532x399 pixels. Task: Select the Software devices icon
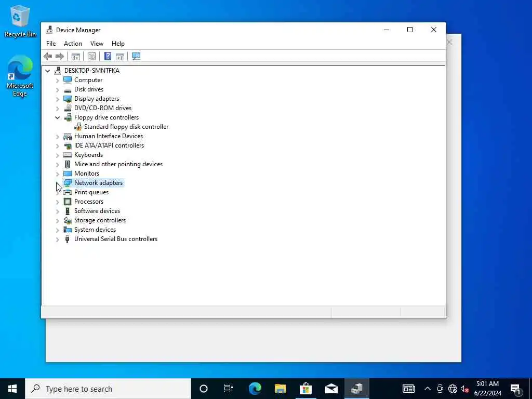pos(68,211)
